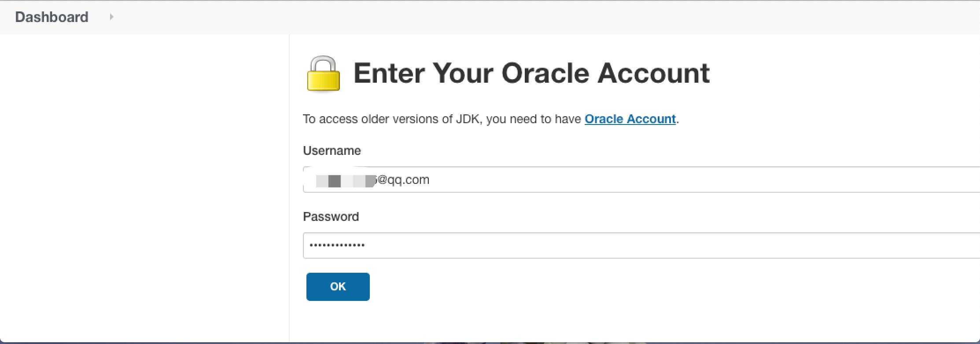Submit the form with OK button
This screenshot has height=344, width=980.
point(338,287)
